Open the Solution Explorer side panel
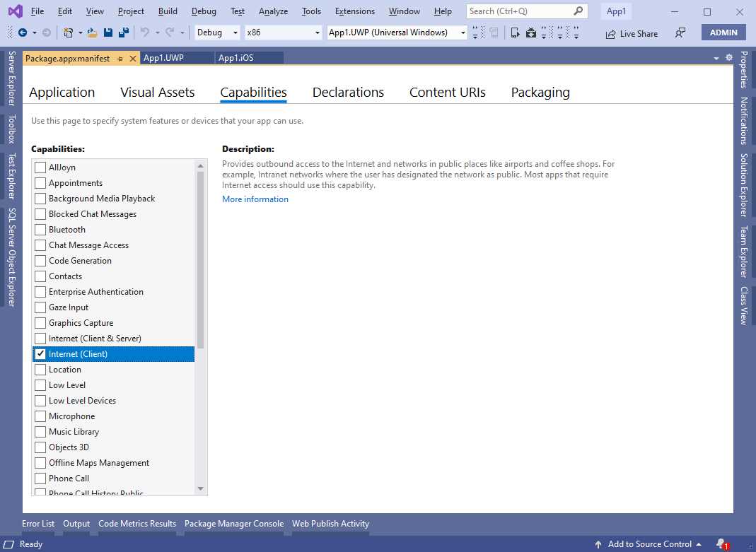The image size is (756, 552). 743,187
